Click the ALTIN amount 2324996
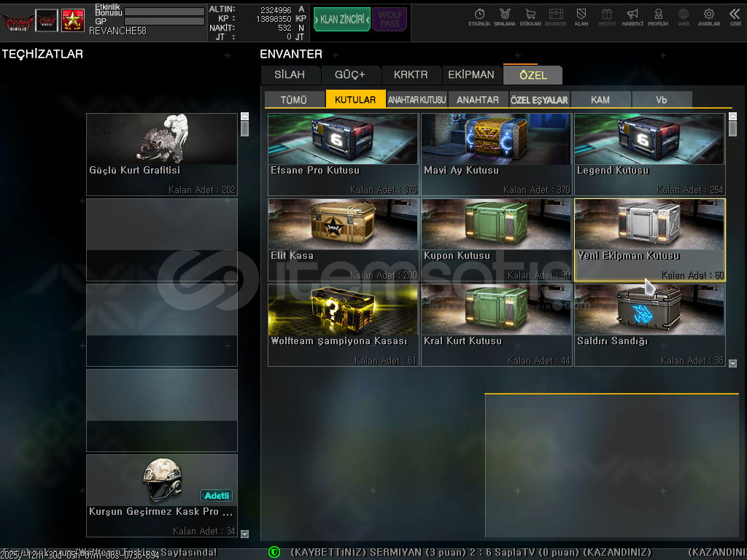Image resolution: width=747 pixels, height=560 pixels. 276,10
